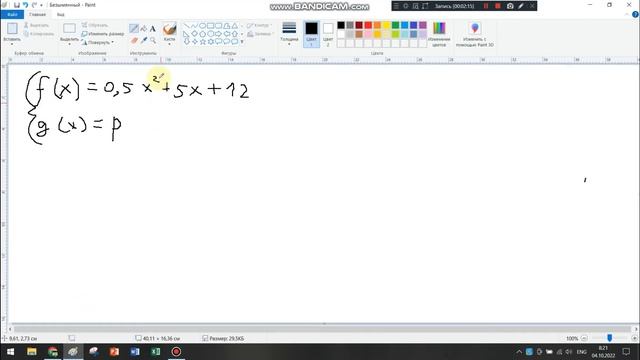Open Customize Quick Access Toolbar dropdown
640x360 pixels.
click(x=42, y=5)
